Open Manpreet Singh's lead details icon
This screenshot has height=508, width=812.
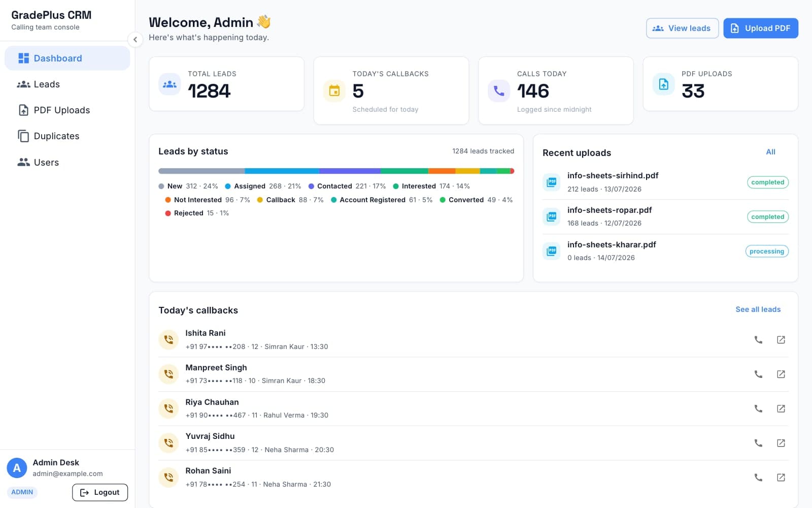pyautogui.click(x=781, y=374)
